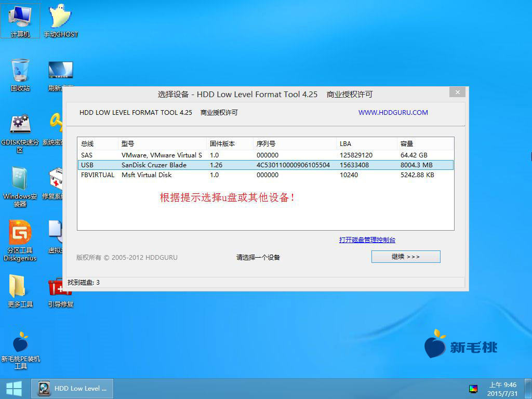Open the 回收站 recycle bin icon
This screenshot has width=532, height=399.
[x=20, y=75]
